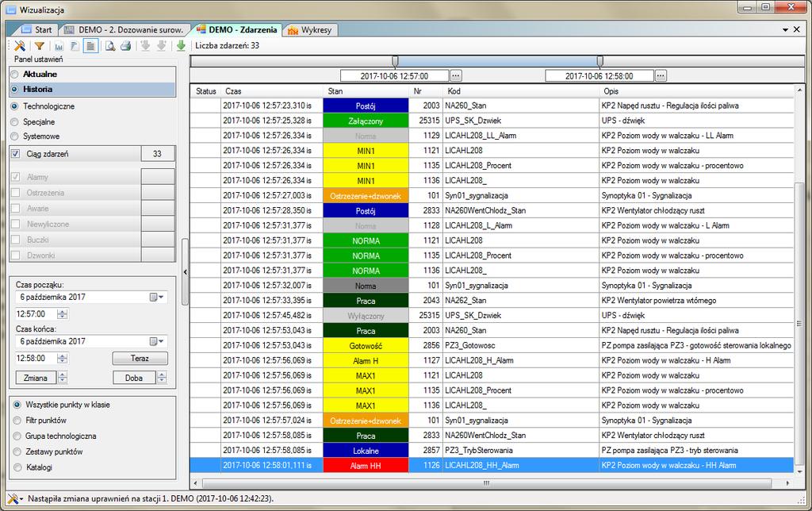Viewport: 812px width, 511px height.
Task: Click the second gray down-arrow toolbar icon
Action: coord(162,45)
